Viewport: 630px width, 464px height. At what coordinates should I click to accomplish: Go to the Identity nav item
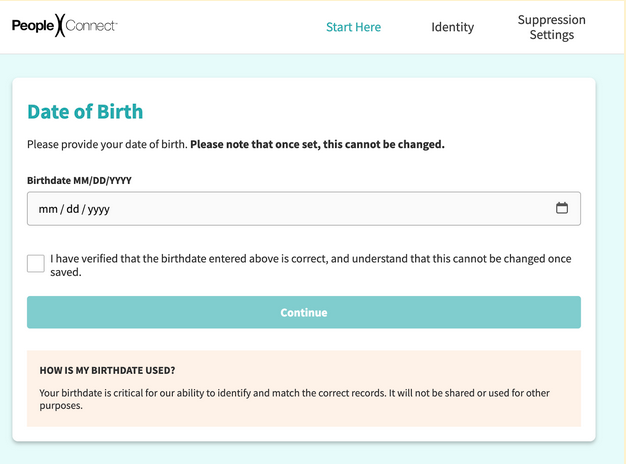tap(452, 27)
